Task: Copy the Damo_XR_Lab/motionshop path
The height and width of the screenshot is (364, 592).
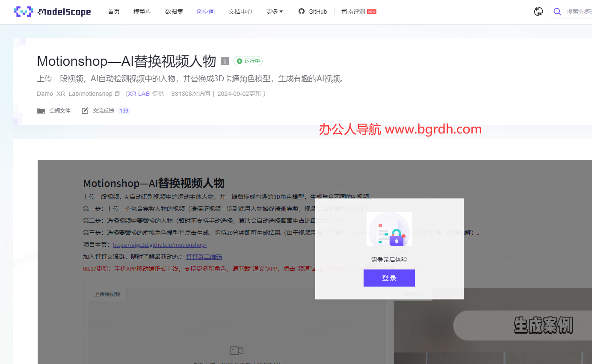Action: pyautogui.click(x=117, y=94)
